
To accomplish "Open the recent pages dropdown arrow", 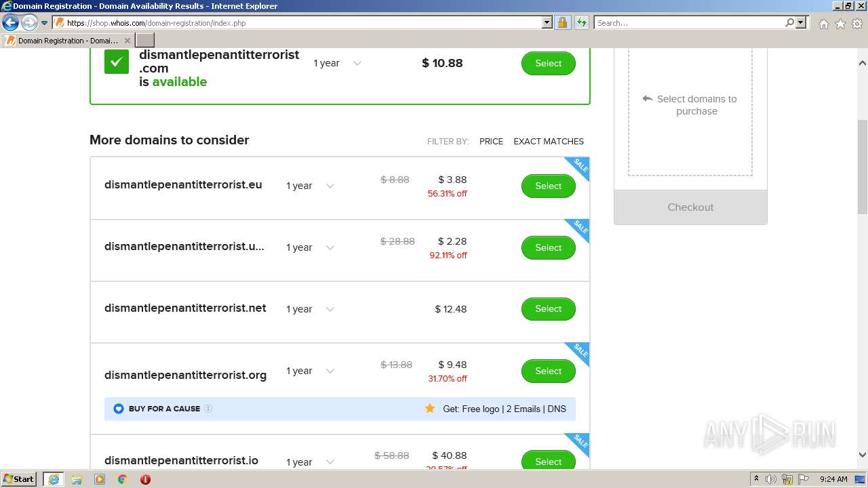I will click(45, 23).
